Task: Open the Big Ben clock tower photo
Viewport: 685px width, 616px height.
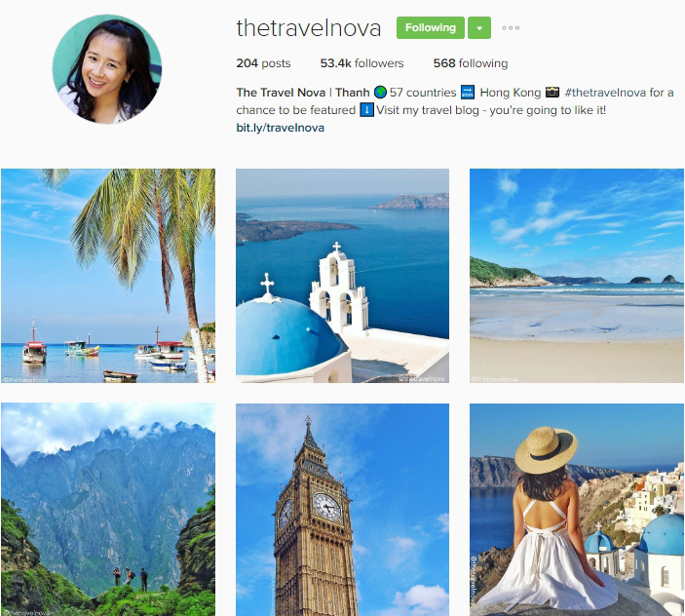Action: point(343,510)
